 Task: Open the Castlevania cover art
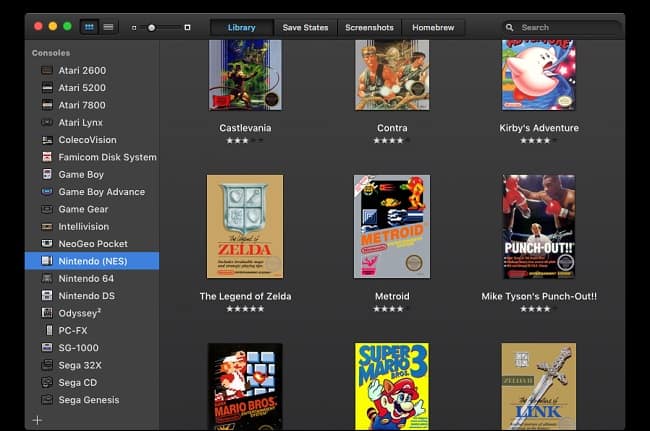click(245, 75)
